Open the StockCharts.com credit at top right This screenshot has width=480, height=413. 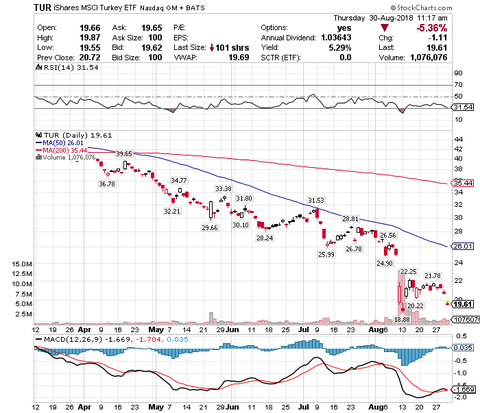point(421,8)
